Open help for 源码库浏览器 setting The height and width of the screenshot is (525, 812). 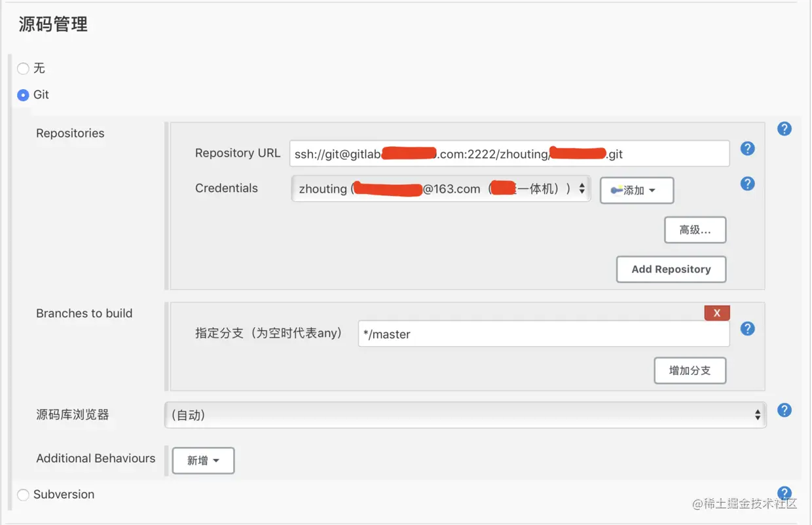[x=784, y=410]
